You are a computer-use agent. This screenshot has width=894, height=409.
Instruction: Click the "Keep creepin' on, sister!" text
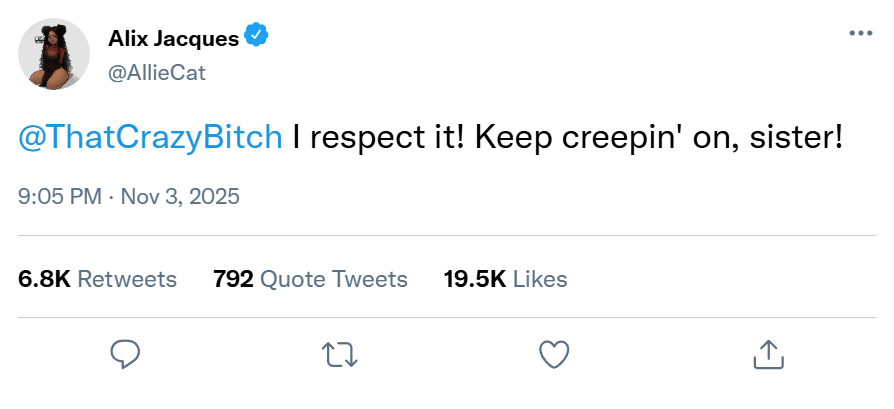click(660, 138)
